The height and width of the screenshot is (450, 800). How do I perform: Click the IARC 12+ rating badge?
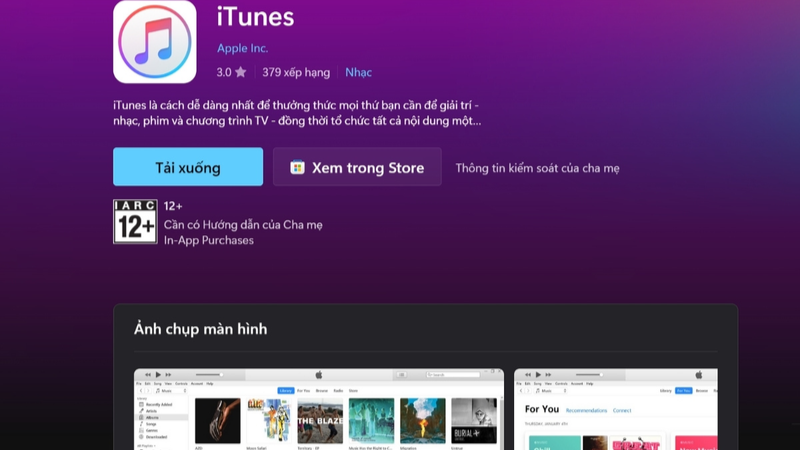pyautogui.click(x=135, y=221)
